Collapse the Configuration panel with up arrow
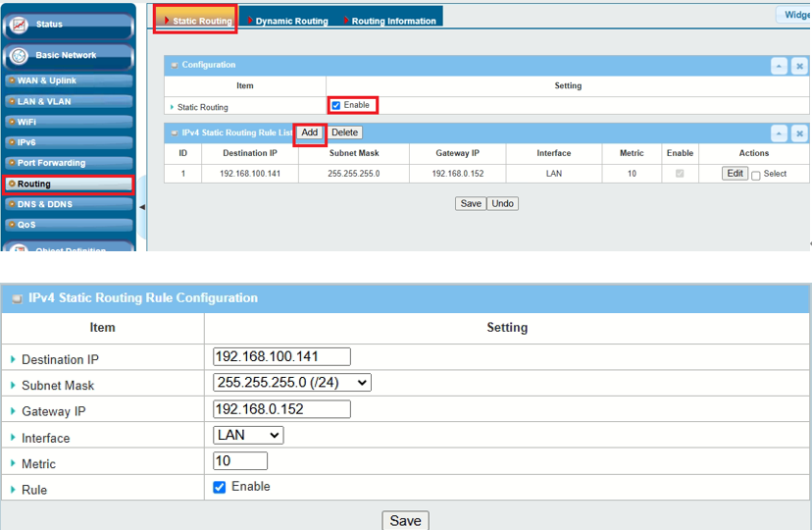 tap(779, 66)
